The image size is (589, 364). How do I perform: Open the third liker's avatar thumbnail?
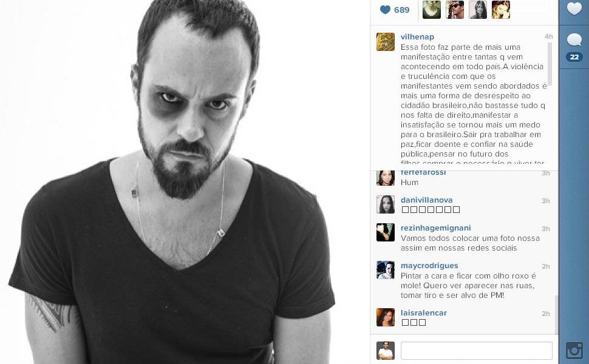click(x=478, y=9)
